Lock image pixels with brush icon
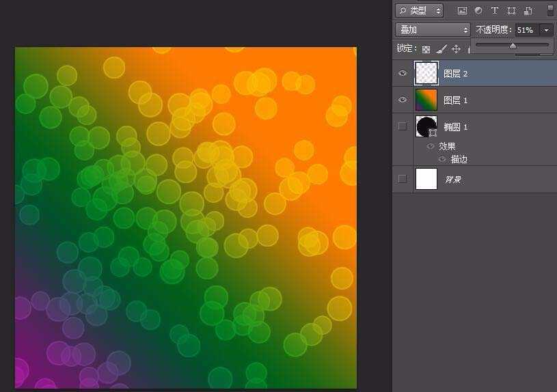Screen dimensions: 557x392 441,49
